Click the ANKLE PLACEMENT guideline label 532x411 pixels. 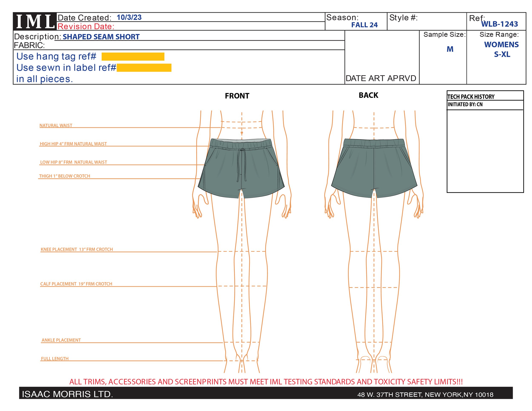click(61, 340)
